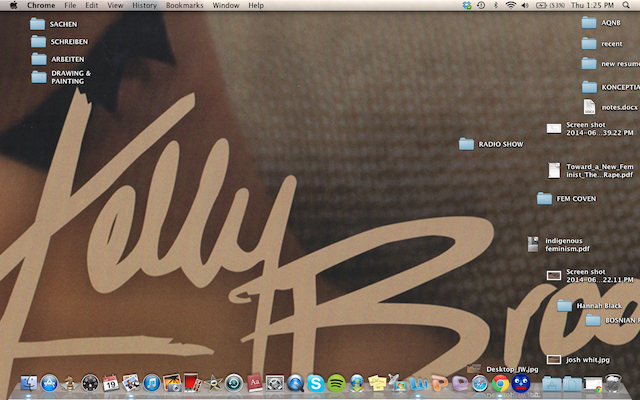
Task: Open Skype in the dock
Action: 316,382
